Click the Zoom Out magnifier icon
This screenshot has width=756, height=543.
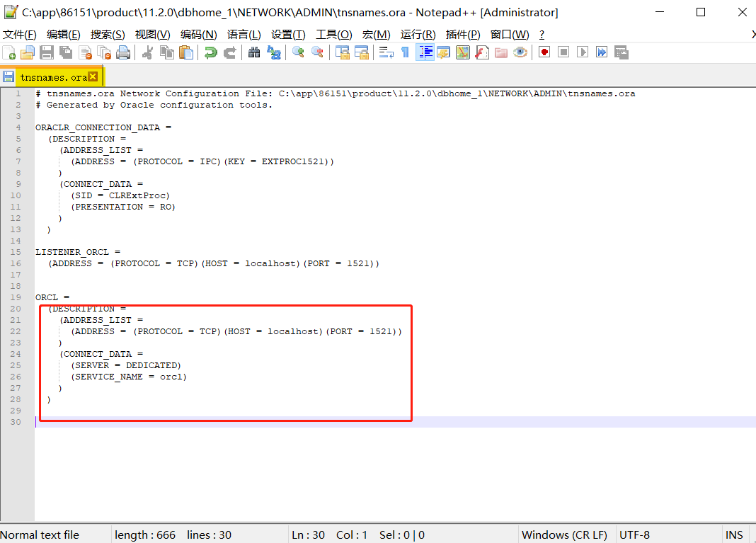(317, 52)
